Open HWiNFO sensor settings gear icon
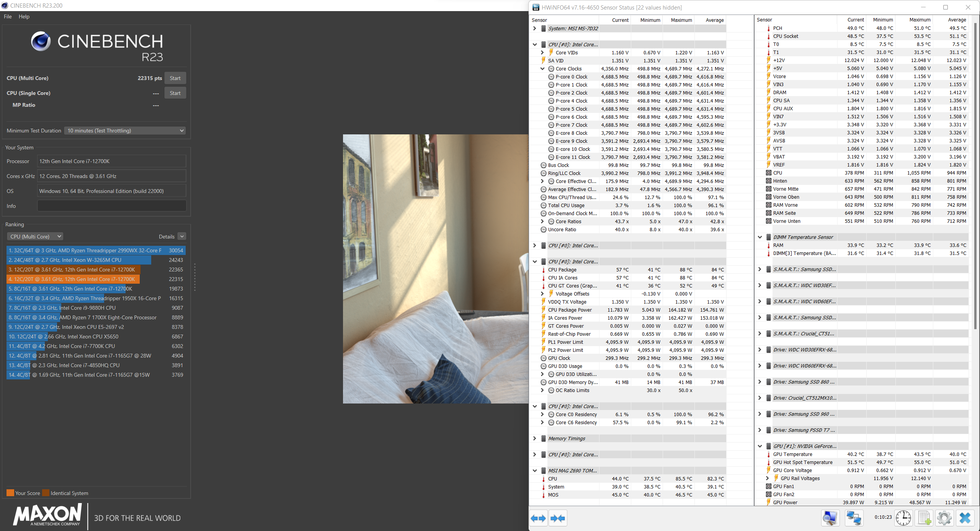 (944, 518)
